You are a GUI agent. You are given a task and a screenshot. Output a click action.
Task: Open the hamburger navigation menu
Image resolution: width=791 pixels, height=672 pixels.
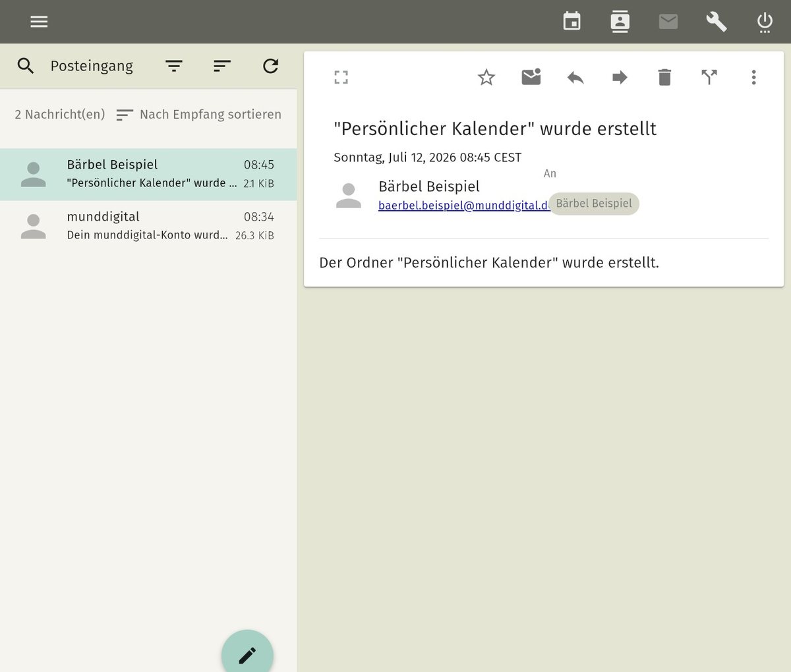[39, 22]
